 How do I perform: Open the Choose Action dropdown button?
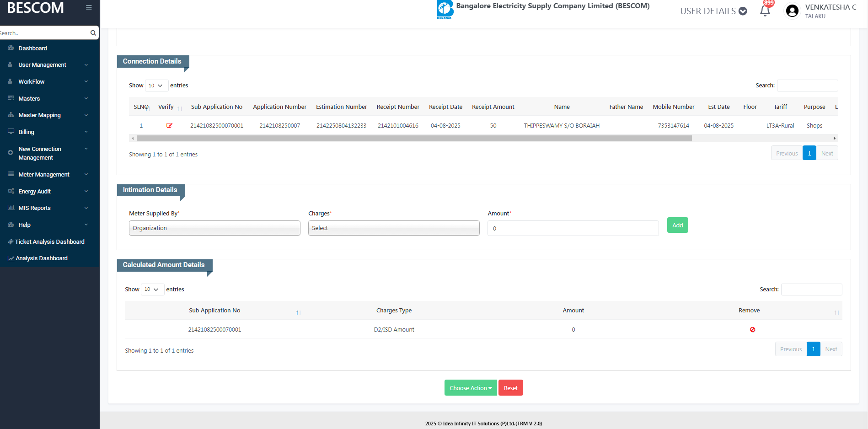pyautogui.click(x=470, y=388)
